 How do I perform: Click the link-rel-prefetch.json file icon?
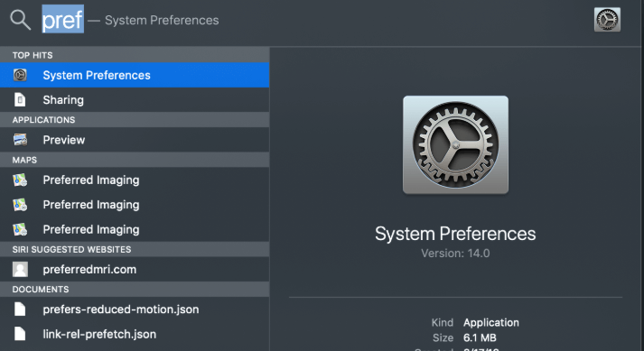tap(20, 334)
